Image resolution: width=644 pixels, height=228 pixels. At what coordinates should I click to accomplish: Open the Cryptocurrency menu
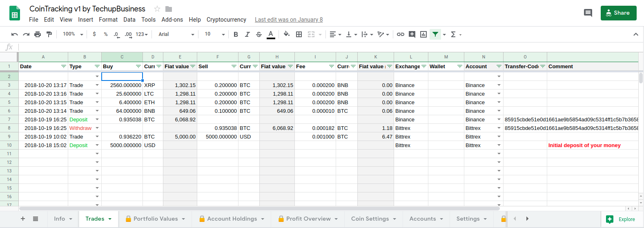point(226,20)
